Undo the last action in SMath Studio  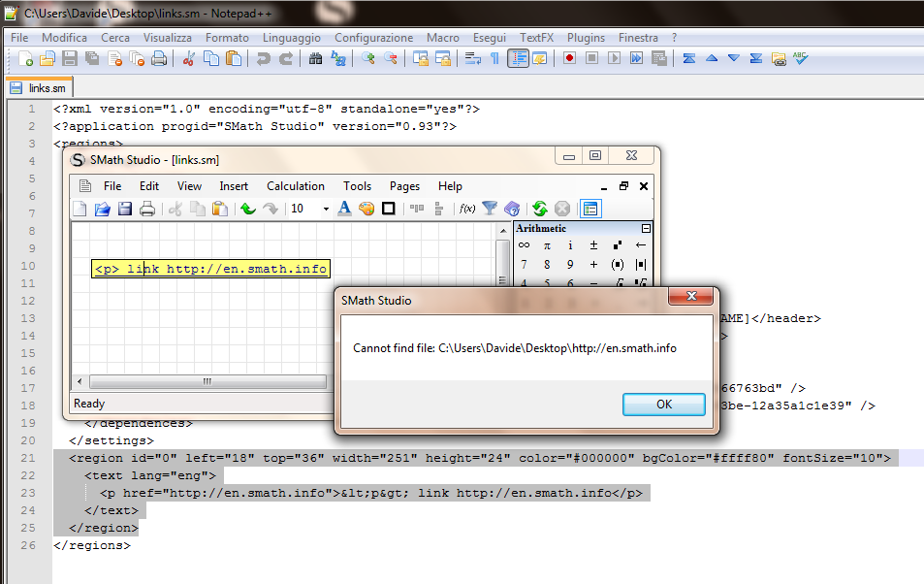coord(248,209)
